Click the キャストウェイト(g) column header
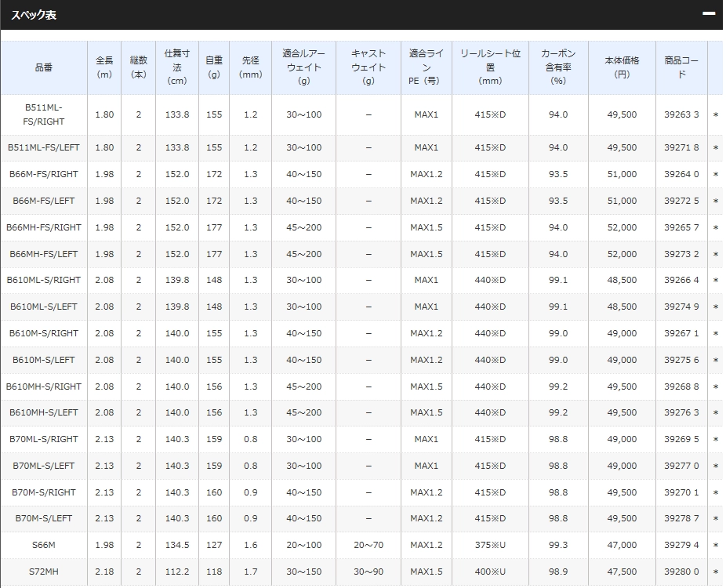This screenshot has height=588, width=726. 368,67
